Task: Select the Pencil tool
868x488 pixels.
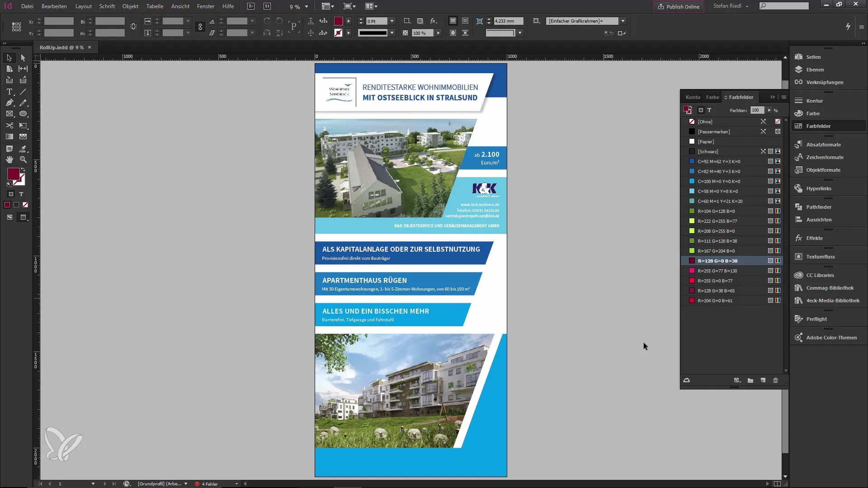Action: (x=23, y=103)
